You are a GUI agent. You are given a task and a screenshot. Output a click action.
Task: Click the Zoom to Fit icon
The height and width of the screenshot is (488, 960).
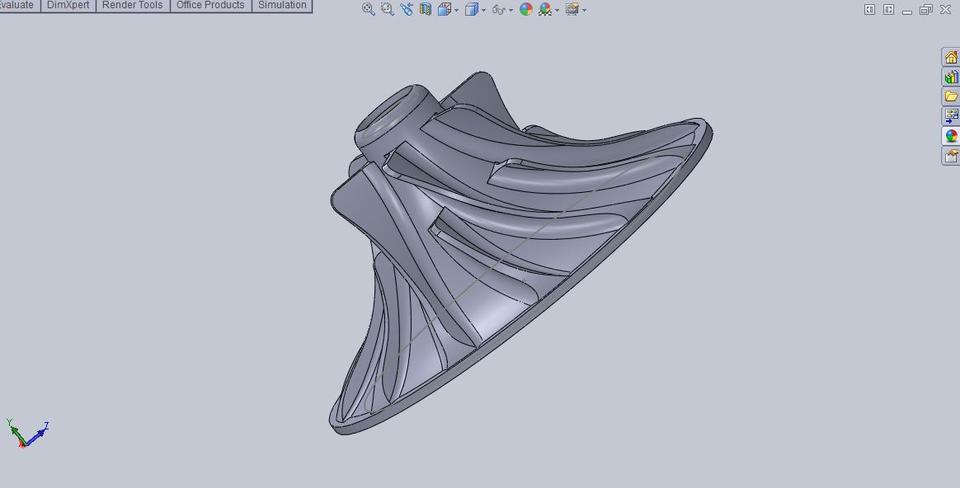pos(368,9)
